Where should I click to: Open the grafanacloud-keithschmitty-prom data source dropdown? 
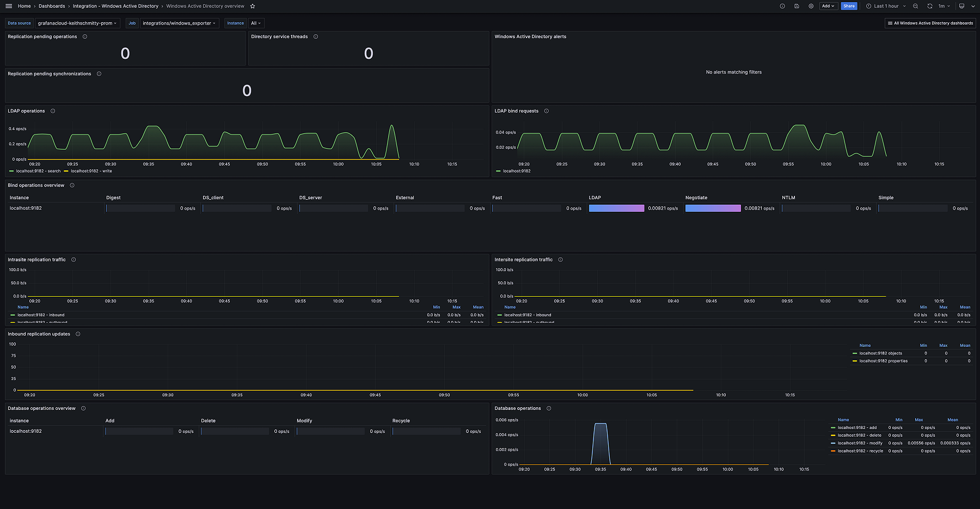(x=77, y=23)
